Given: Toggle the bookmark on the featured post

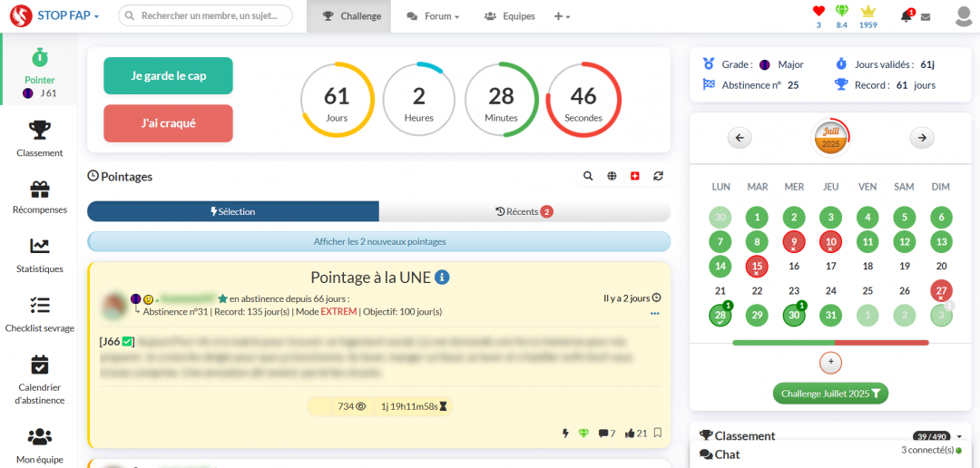Looking at the screenshot, I should point(657,434).
